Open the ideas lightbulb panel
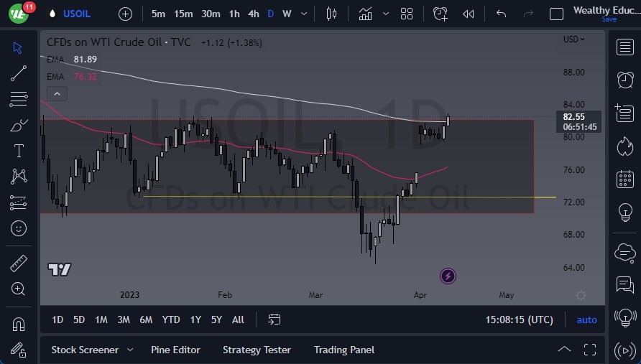Image resolution: width=641 pixels, height=364 pixels. click(624, 212)
